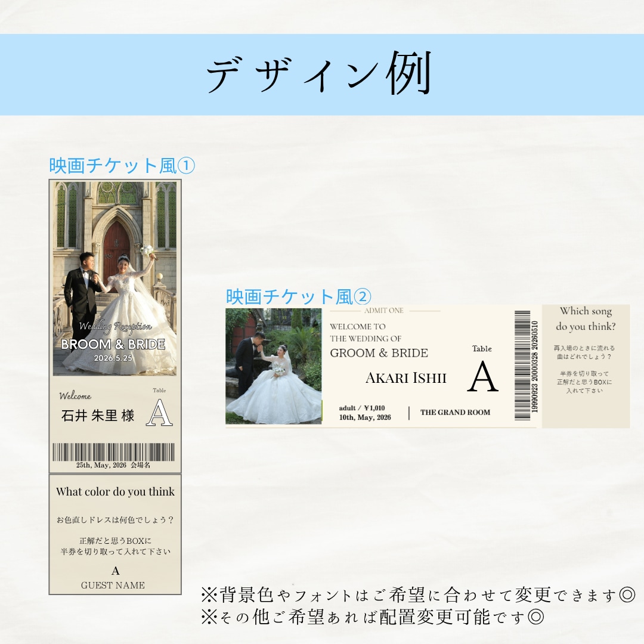Click '再入場のときに流れる' text
This screenshot has height=644, width=644.
tap(584, 348)
